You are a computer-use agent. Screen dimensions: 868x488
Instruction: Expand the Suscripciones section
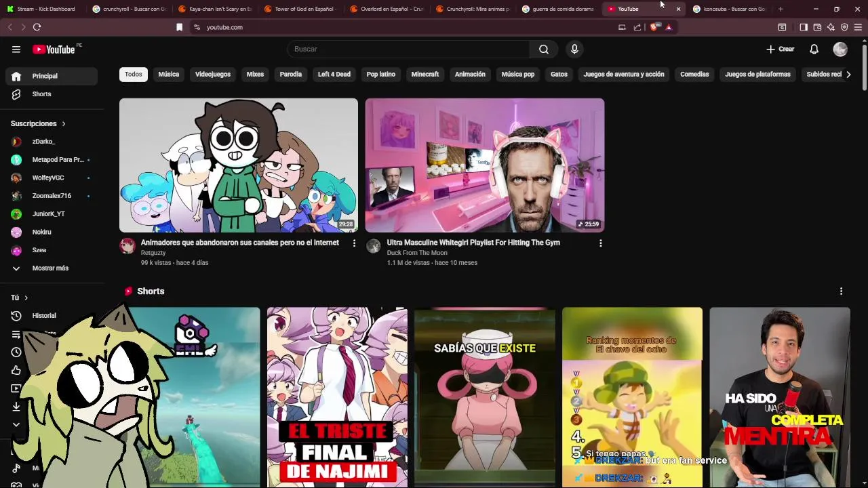coord(38,123)
